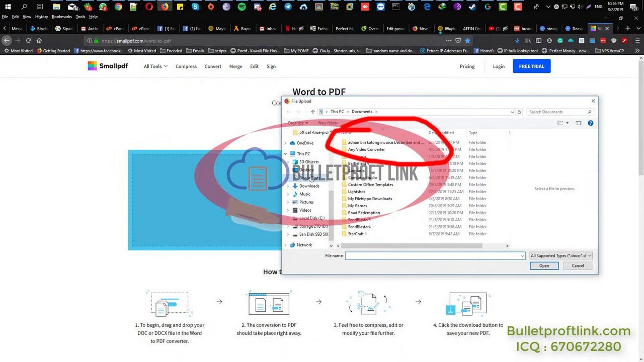Screen dimensions: 644x362
Task: Click the FREE TRIAL button
Action: [x=531, y=66]
